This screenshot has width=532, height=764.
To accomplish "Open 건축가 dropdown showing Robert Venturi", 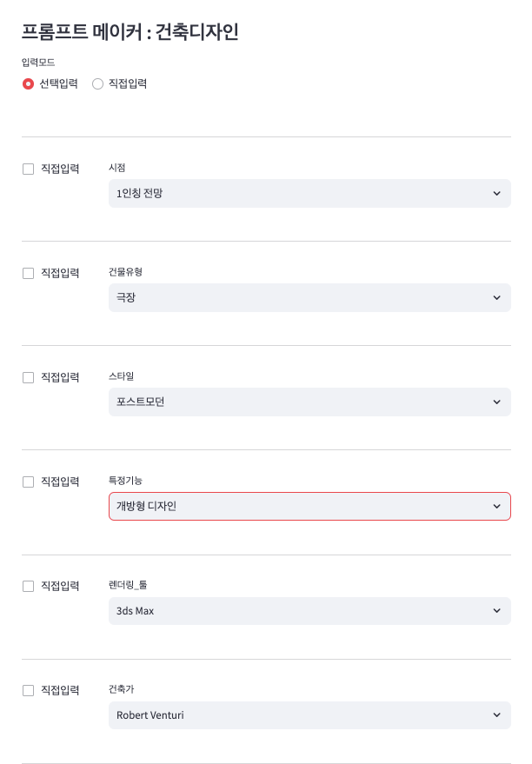I will [x=296, y=714].
